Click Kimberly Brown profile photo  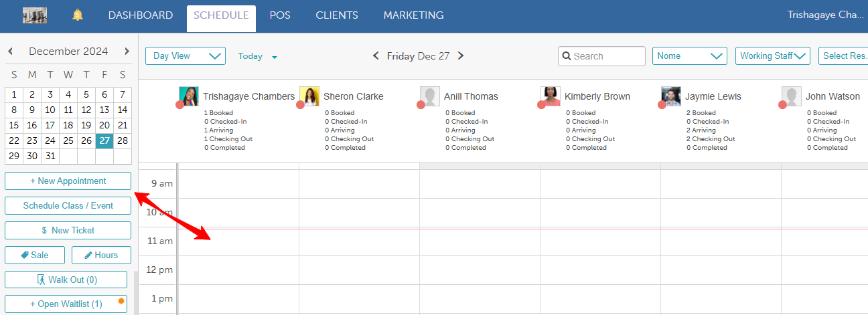click(551, 96)
